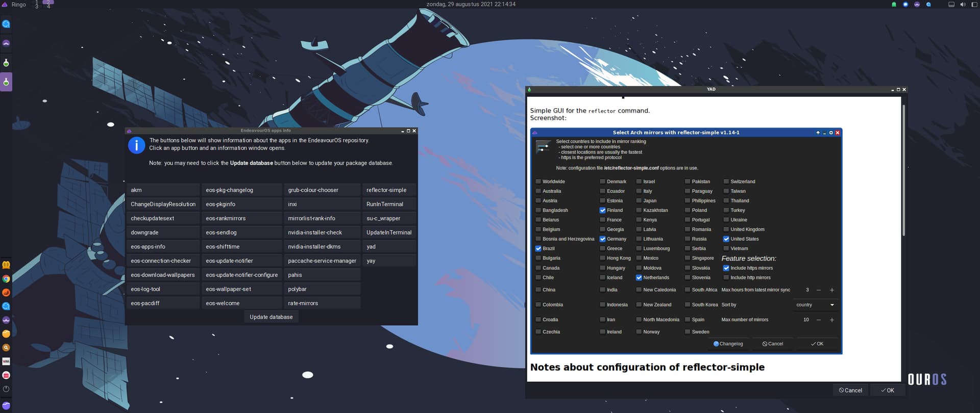The image size is (980, 413).
Task: Increase Max number of mirrors value
Action: [x=832, y=320]
